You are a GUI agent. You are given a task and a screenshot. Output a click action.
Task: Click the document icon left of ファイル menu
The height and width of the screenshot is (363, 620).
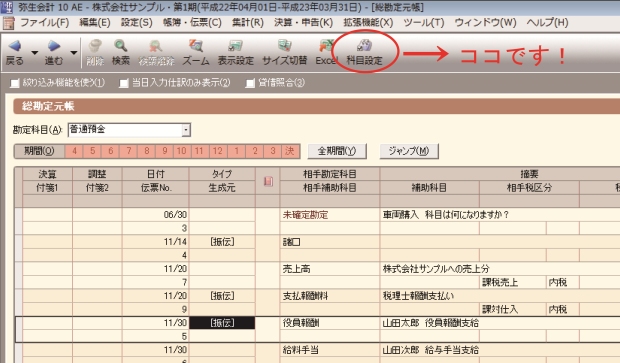8,23
